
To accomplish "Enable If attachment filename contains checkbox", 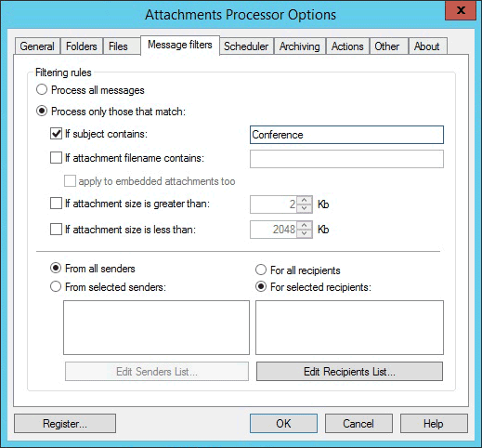I will 56,158.
